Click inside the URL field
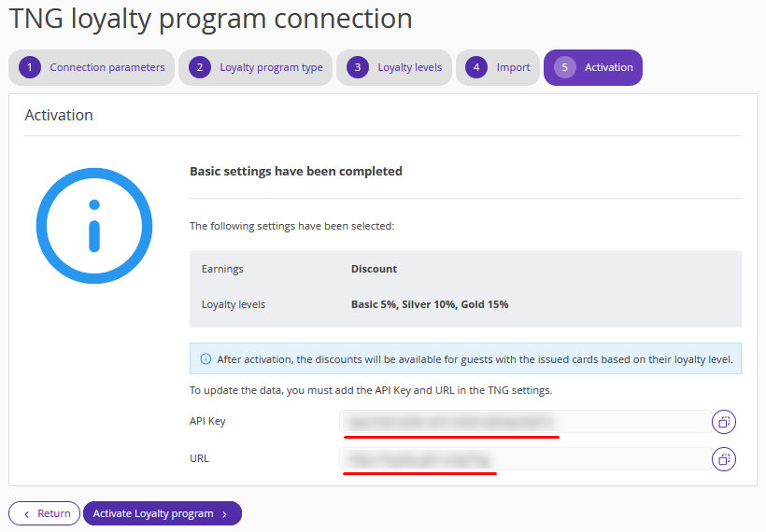The image size is (766, 532). pyautogui.click(x=526, y=459)
